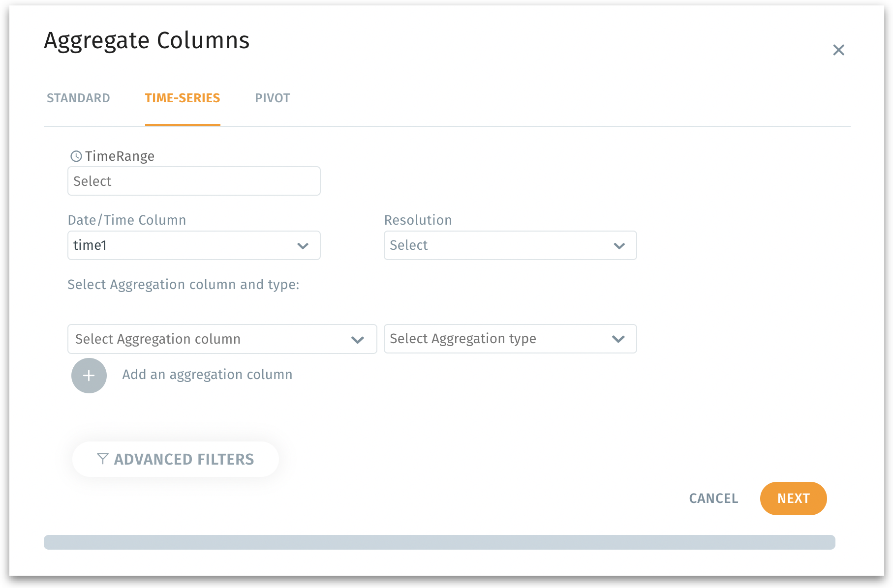This screenshot has width=893, height=588.
Task: Click chevron arrow of Date/Time Column dropdown
Action: pyautogui.click(x=303, y=246)
